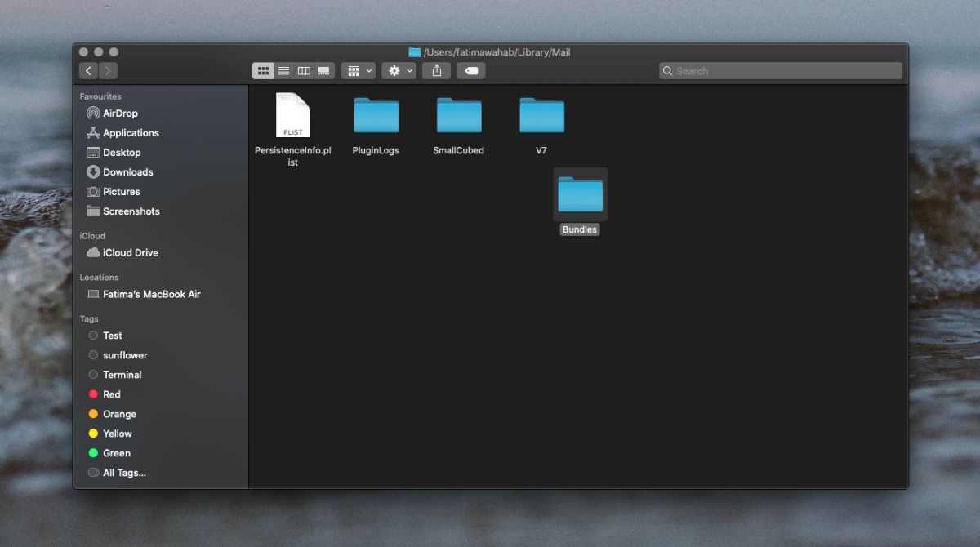The image size is (980, 547).
Task: Open the gear Action menu dropdown
Action: (x=399, y=71)
